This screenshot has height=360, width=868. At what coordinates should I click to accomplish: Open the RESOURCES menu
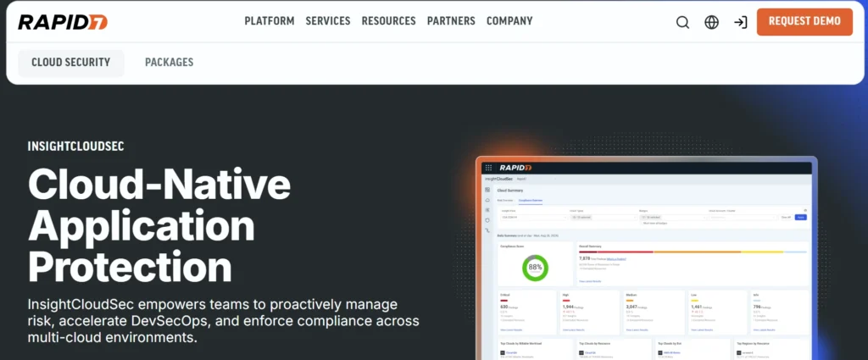click(x=388, y=21)
